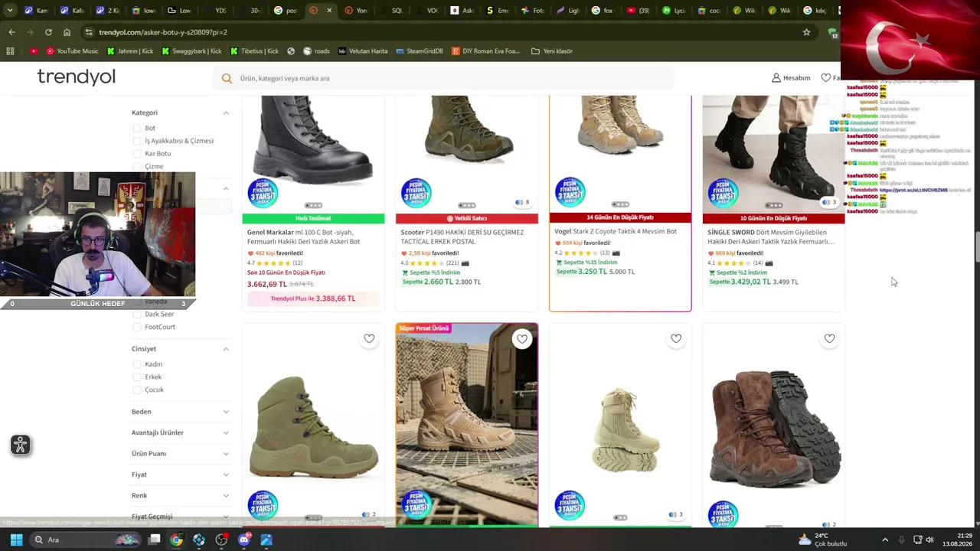
Task: Open Task View on the taskbar
Action: click(154, 540)
